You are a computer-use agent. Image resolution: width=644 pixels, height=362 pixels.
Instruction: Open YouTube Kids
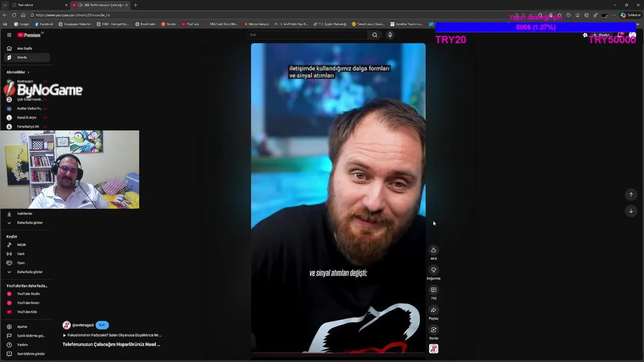click(x=26, y=312)
